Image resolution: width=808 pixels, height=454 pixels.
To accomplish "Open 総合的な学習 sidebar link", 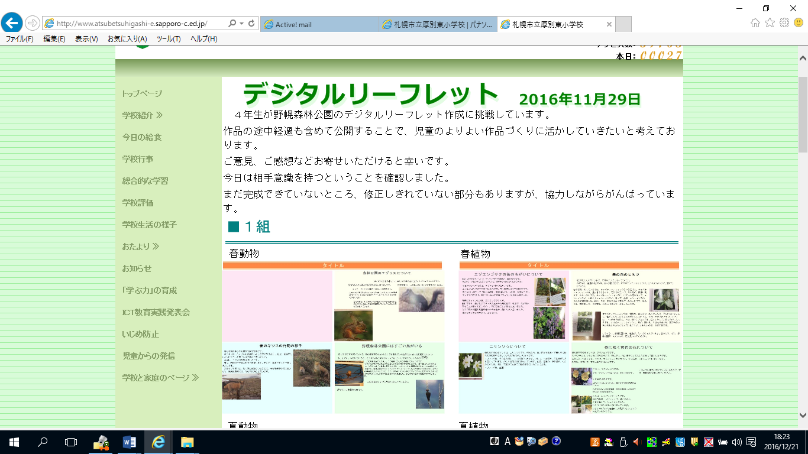I will point(145,181).
